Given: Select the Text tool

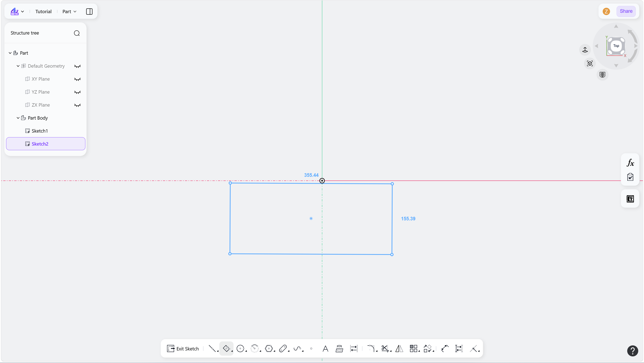Looking at the screenshot, I should (325, 348).
